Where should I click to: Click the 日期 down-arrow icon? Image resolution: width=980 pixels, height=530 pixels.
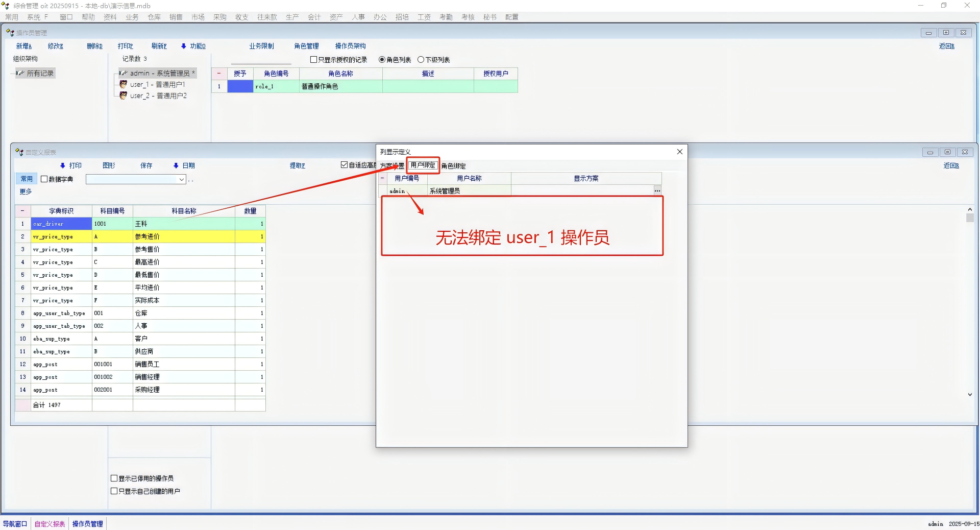point(176,165)
